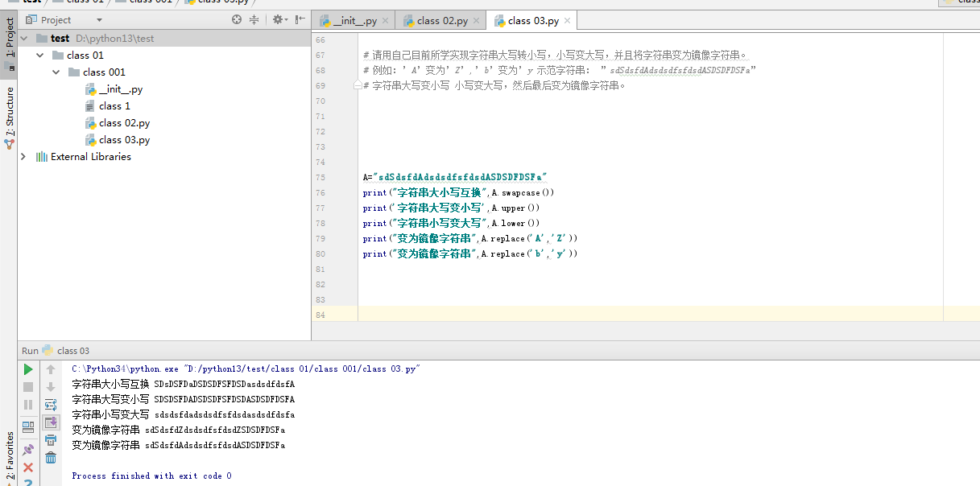Image resolution: width=980 pixels, height=486 pixels.
Task: Toggle the pin tab icon in Run panel
Action: 28,449
